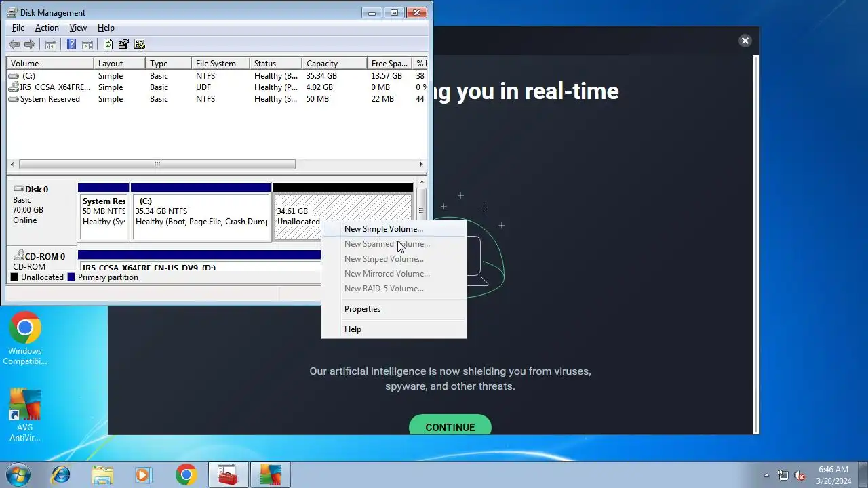Sort by the File System column header
This screenshot has height=488, width=868.
220,64
